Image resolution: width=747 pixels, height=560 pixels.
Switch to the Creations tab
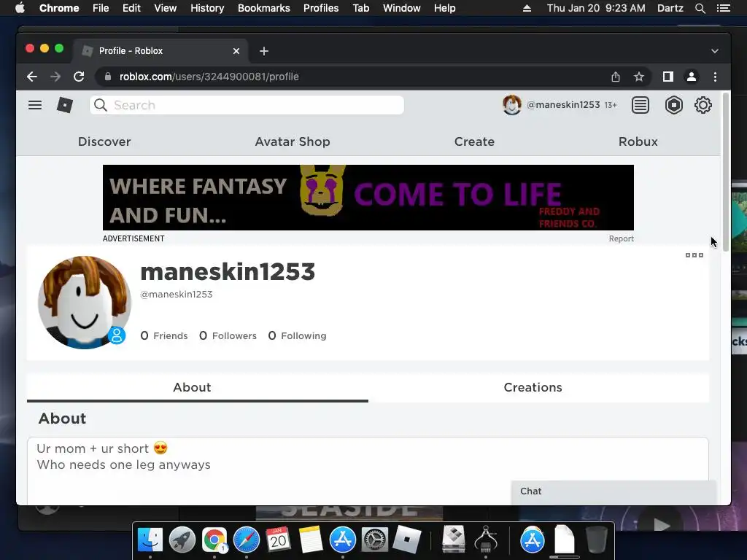click(x=533, y=388)
